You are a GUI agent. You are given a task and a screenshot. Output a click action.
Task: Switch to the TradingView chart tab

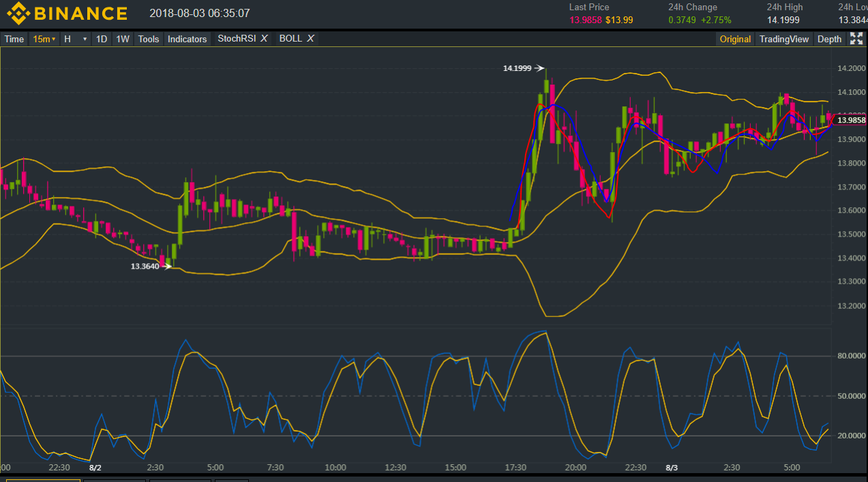point(784,39)
